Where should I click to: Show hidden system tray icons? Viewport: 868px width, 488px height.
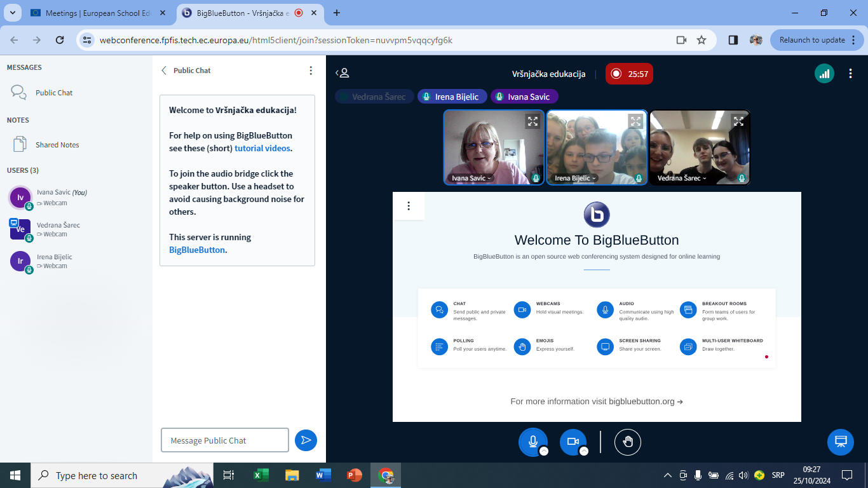tap(667, 475)
